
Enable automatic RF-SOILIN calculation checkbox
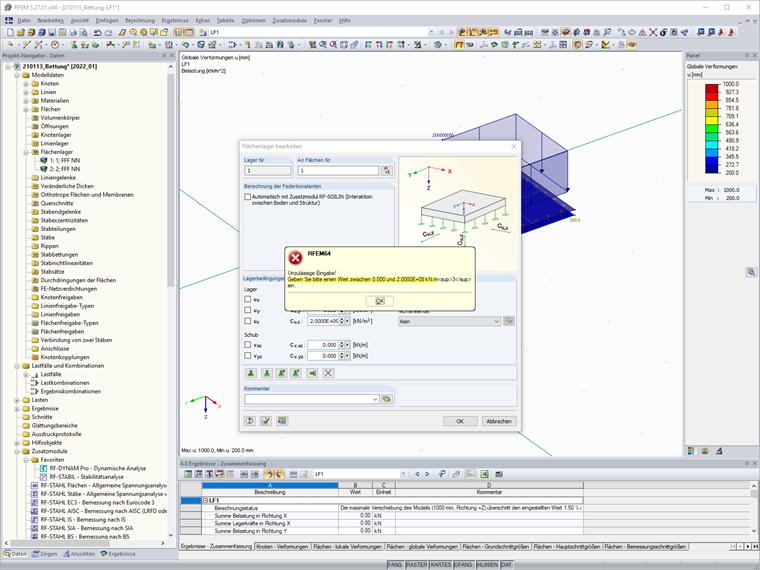pos(248,197)
